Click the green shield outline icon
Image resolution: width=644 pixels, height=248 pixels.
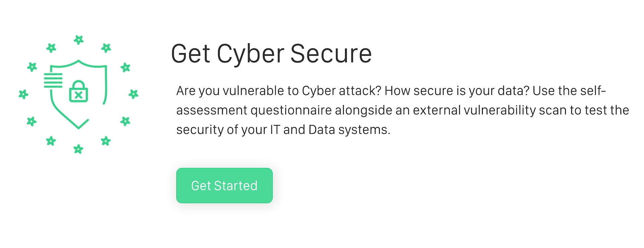pyautogui.click(x=78, y=94)
